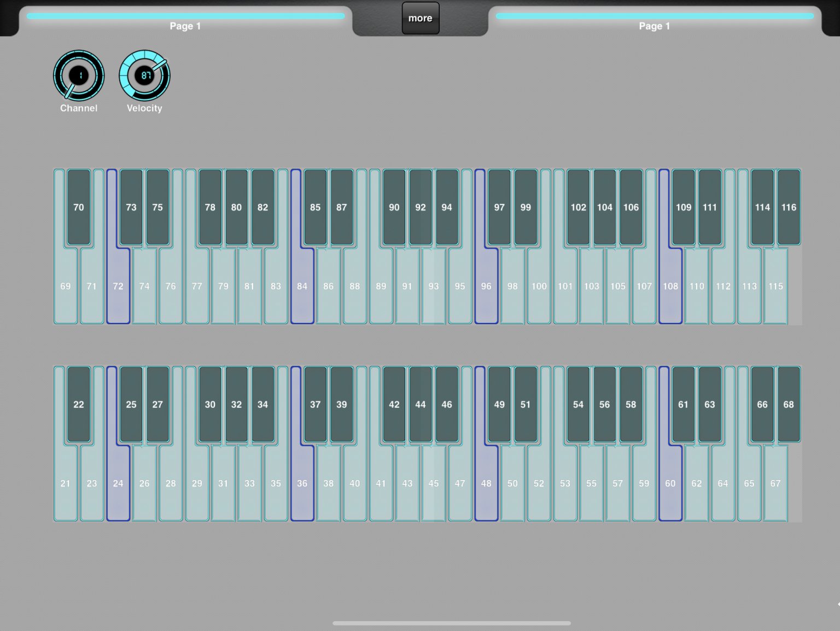The image size is (840, 631).
Task: Tap highlighted white key 84
Action: pos(302,286)
